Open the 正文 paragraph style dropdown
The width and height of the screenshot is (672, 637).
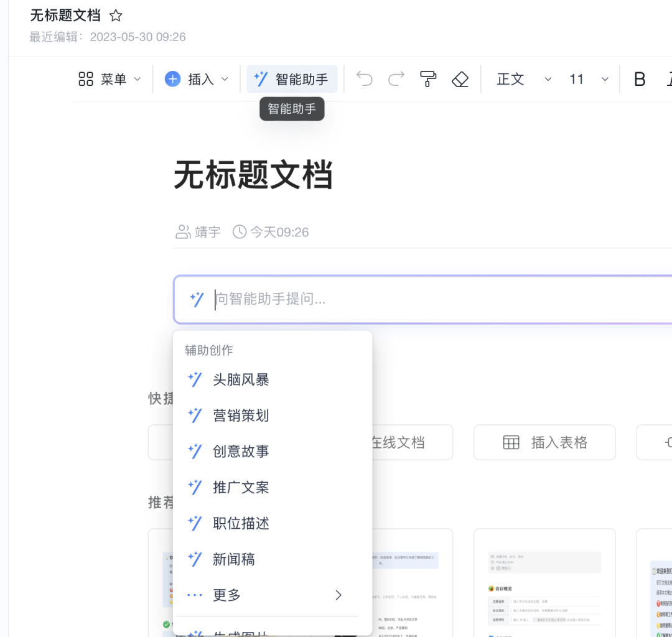tap(524, 79)
